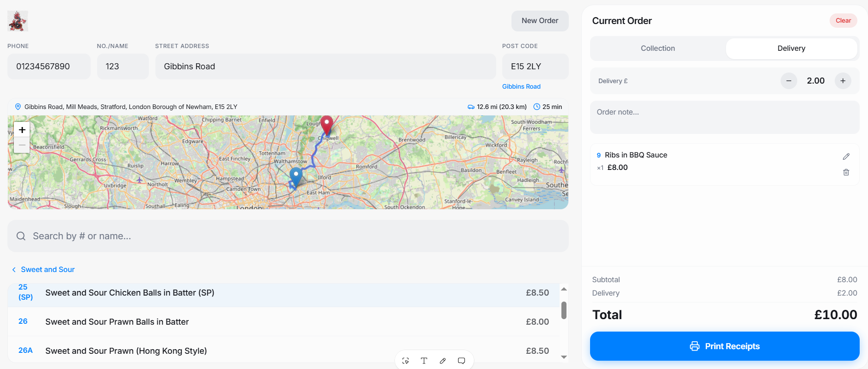Click the 25 min travel time text
The image size is (868, 369).
click(552, 107)
